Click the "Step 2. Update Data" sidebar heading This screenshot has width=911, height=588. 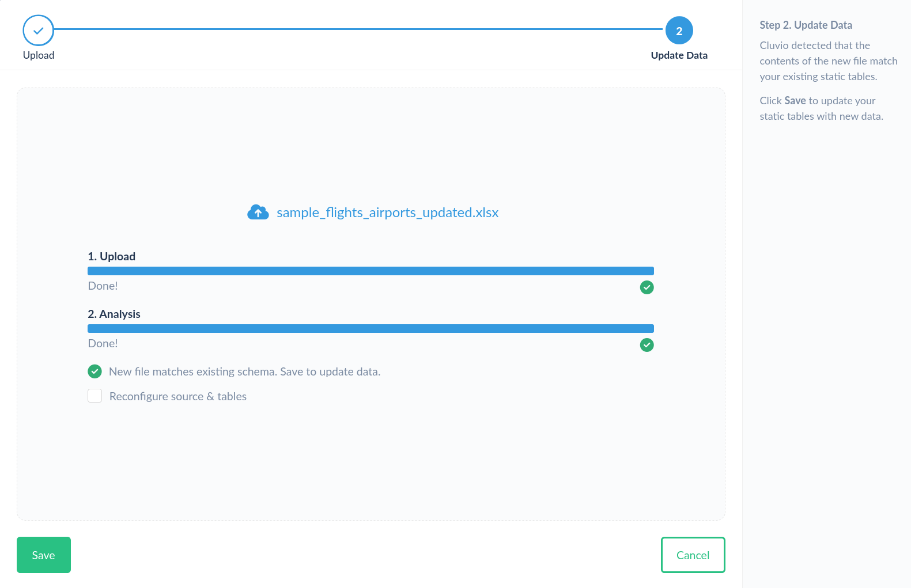806,25
